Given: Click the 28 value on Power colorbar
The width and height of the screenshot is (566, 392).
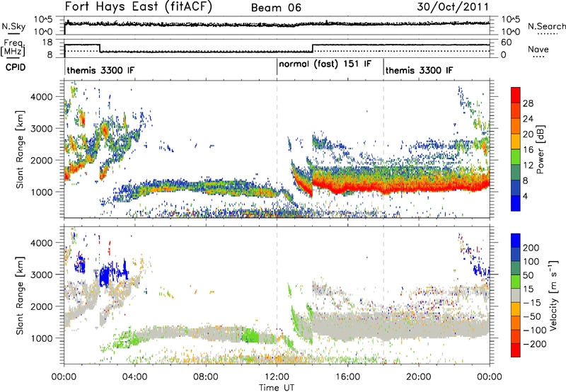Looking at the screenshot, I should point(528,103).
